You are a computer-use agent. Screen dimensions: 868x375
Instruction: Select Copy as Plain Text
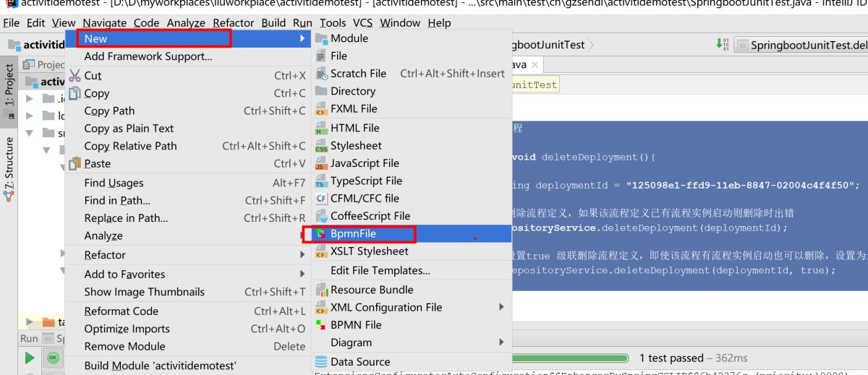pos(188,129)
